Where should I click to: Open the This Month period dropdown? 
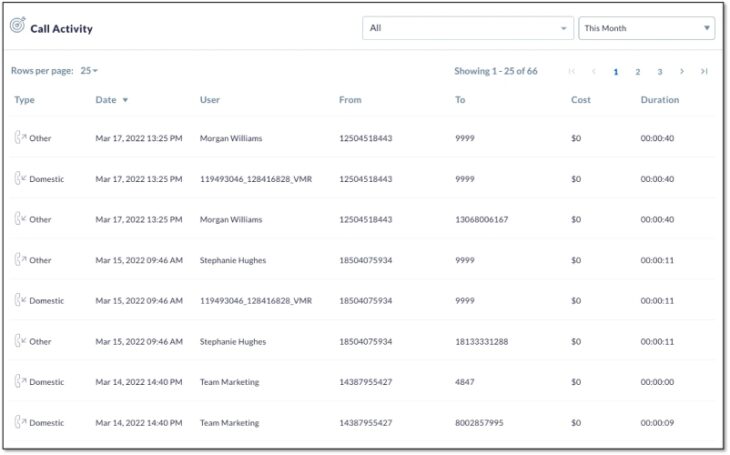click(647, 28)
